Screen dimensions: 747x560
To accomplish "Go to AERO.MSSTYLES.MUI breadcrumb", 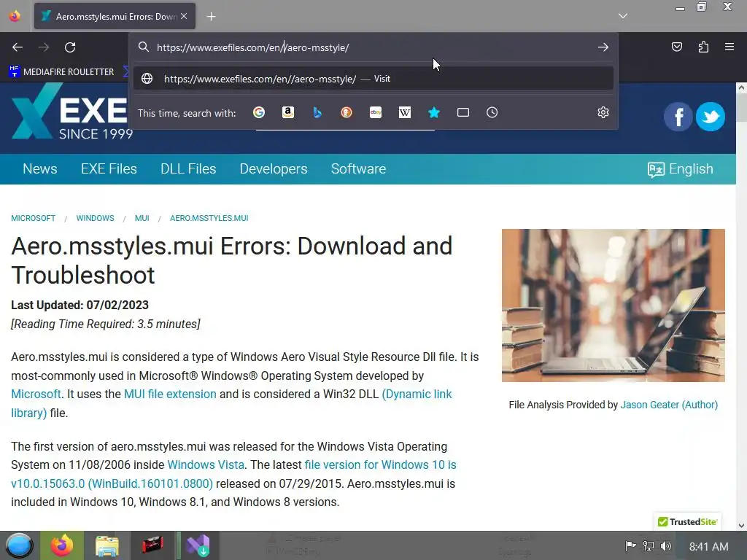I will (x=209, y=218).
